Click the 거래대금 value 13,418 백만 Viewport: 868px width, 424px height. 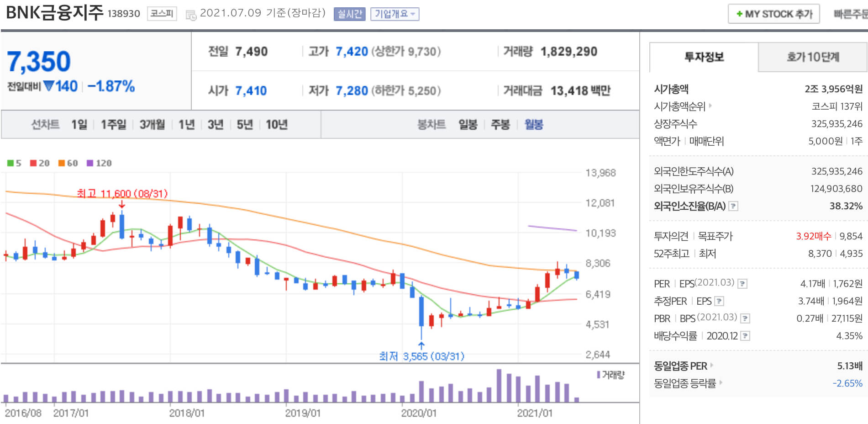pos(580,91)
